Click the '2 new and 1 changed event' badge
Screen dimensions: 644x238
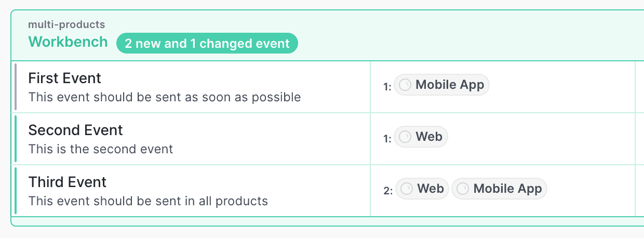click(207, 44)
